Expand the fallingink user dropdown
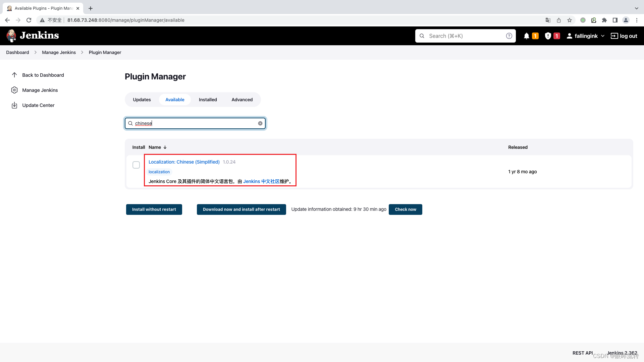 coord(603,36)
